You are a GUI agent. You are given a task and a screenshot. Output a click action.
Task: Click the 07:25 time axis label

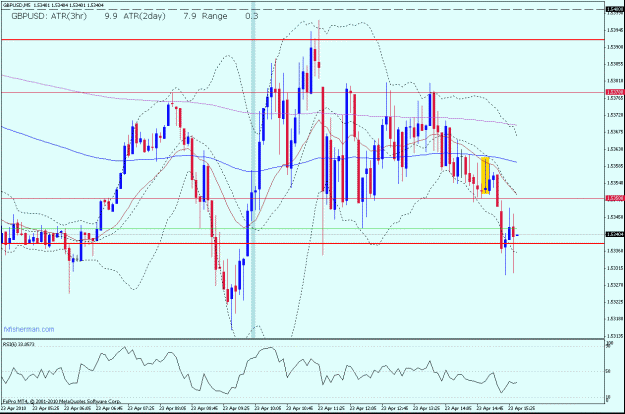(141, 408)
